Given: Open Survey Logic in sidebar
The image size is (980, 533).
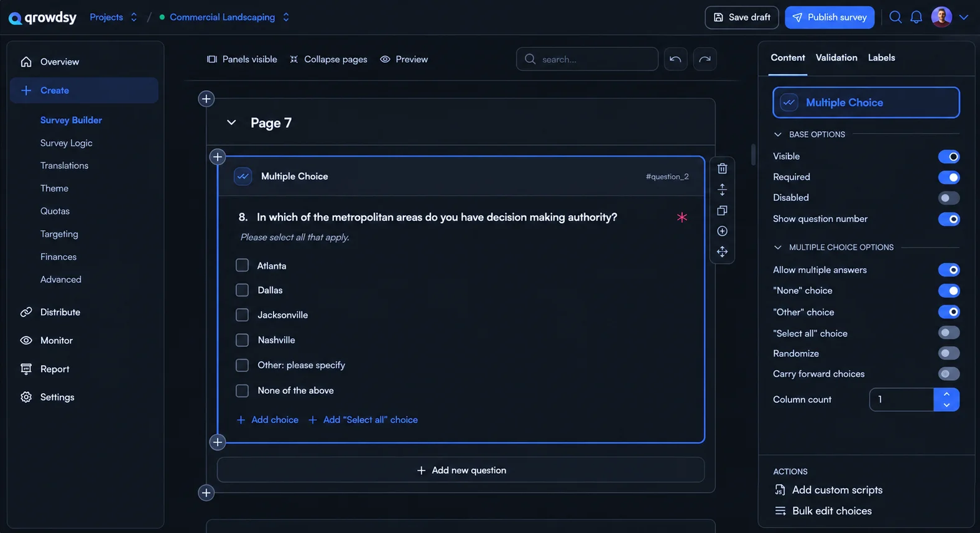Looking at the screenshot, I should pos(67,143).
